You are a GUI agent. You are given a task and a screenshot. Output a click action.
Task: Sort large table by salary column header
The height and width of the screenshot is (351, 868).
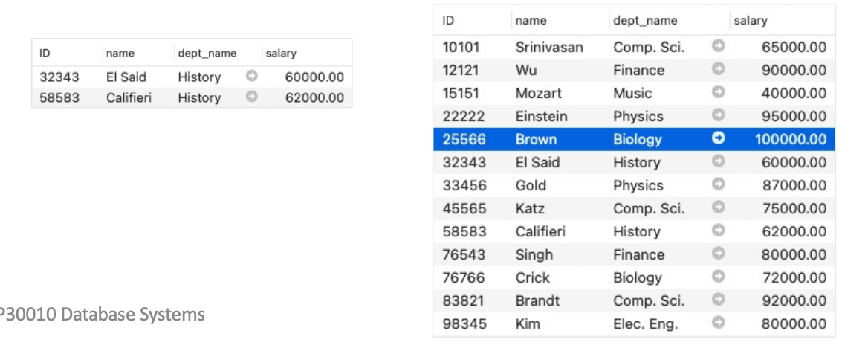(750, 21)
